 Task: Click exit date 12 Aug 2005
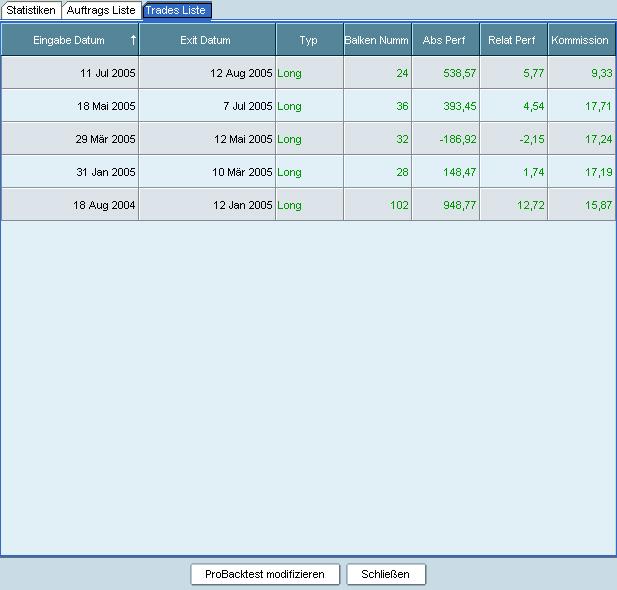[241, 73]
